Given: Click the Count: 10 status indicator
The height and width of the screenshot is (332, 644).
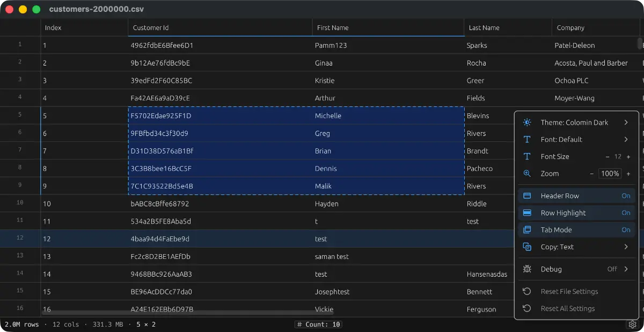Looking at the screenshot, I should 318,324.
